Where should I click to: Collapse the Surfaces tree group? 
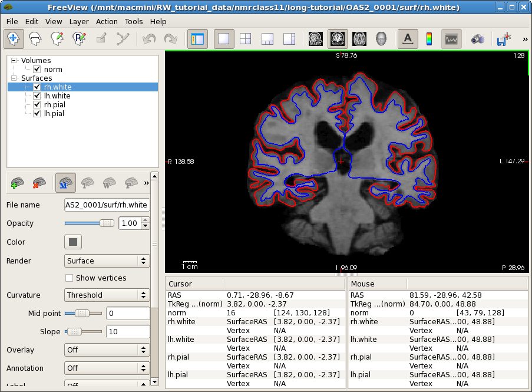[x=14, y=78]
